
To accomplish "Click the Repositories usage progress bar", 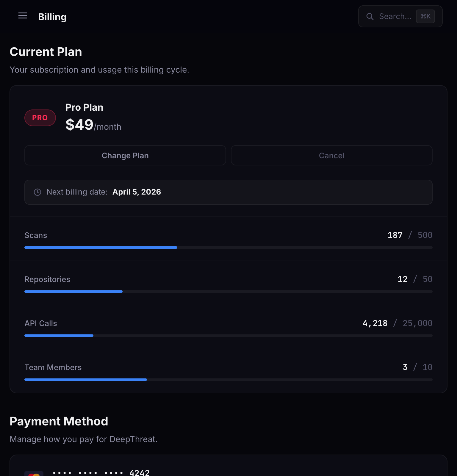I will click(228, 292).
